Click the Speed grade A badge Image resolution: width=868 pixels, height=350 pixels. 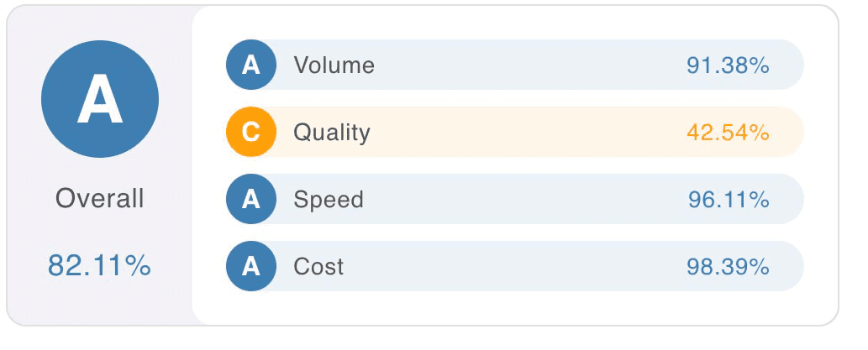(251, 199)
